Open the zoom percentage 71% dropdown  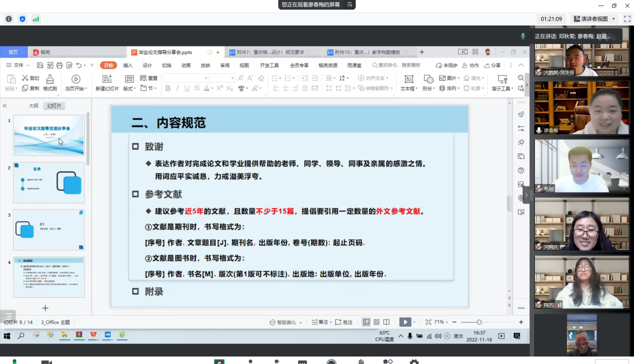point(440,322)
